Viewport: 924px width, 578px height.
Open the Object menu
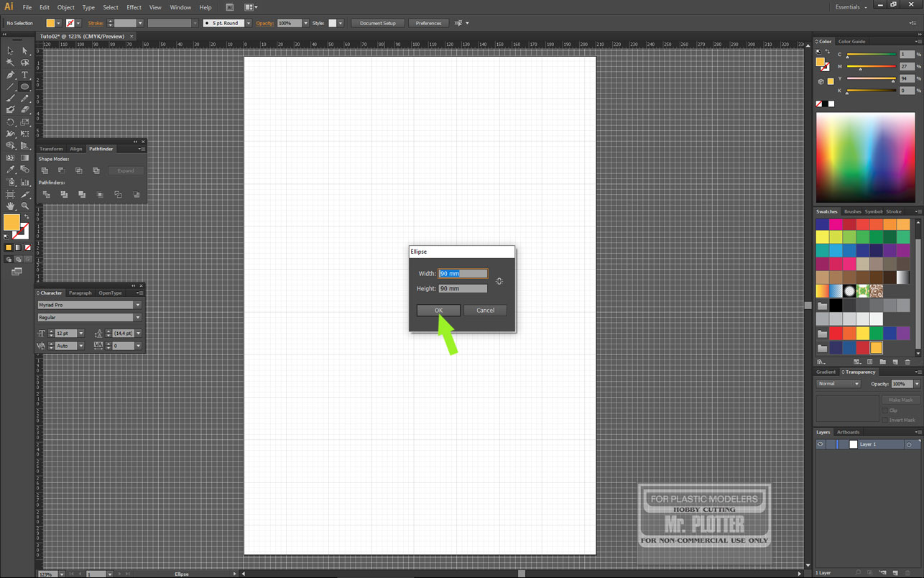pyautogui.click(x=66, y=7)
